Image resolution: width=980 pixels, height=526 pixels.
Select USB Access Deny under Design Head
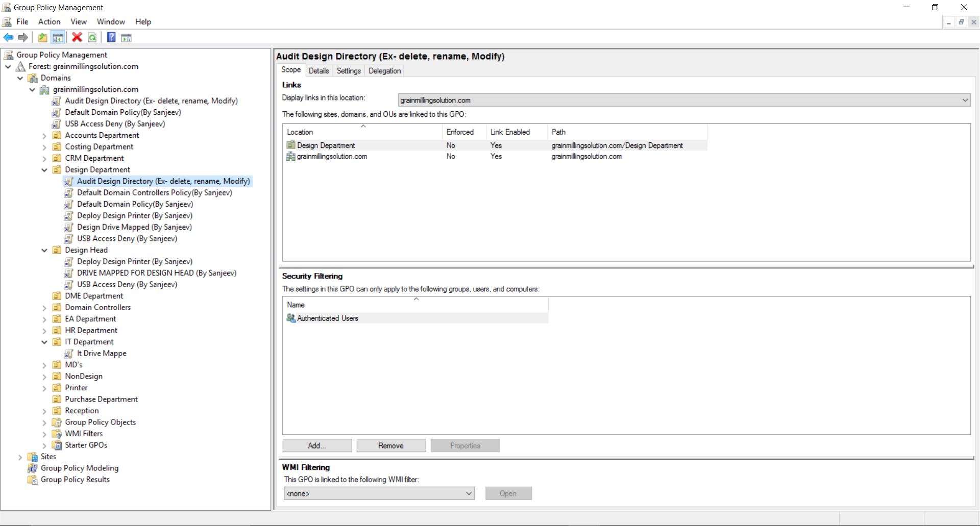click(127, 285)
